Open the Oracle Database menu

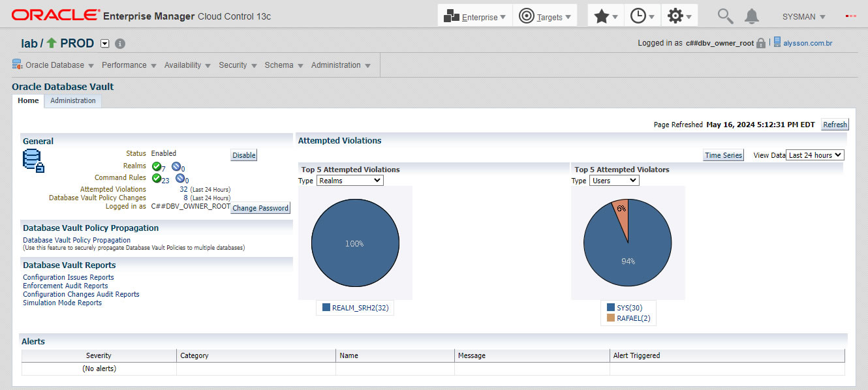(x=54, y=65)
